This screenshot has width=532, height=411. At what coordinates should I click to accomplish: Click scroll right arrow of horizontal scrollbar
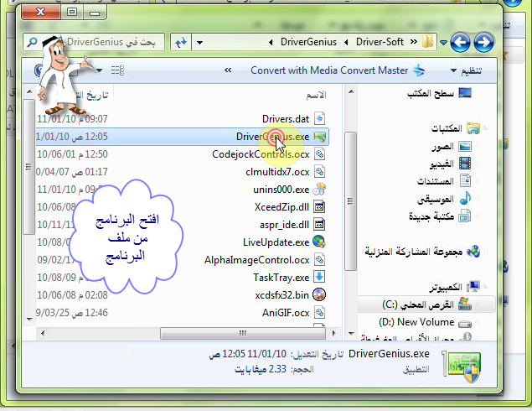coord(333,333)
